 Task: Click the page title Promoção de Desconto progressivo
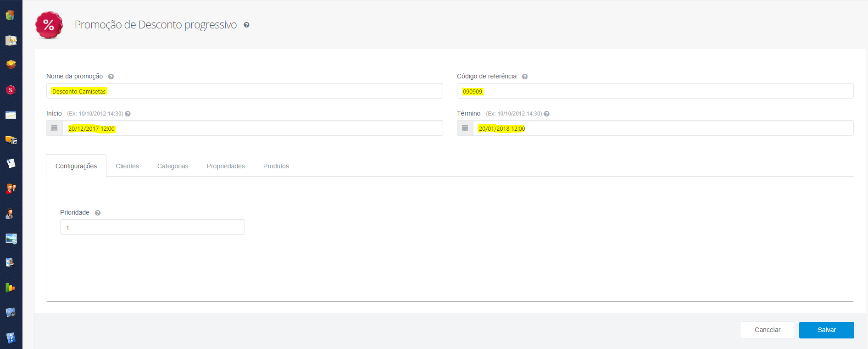click(156, 25)
